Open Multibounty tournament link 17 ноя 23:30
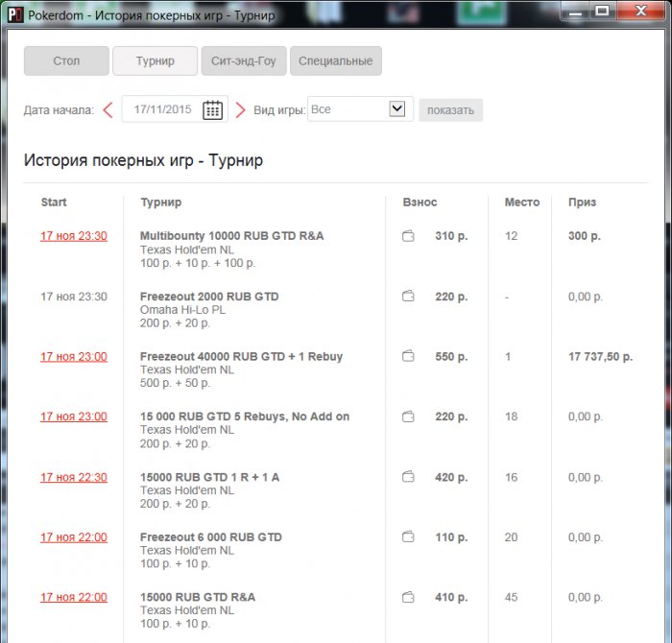 74,236
